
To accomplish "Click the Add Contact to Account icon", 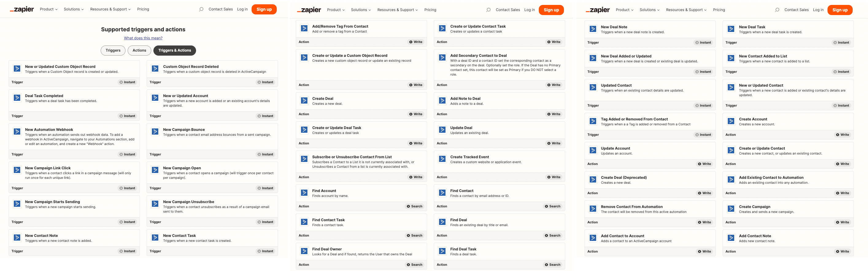I will (593, 238).
